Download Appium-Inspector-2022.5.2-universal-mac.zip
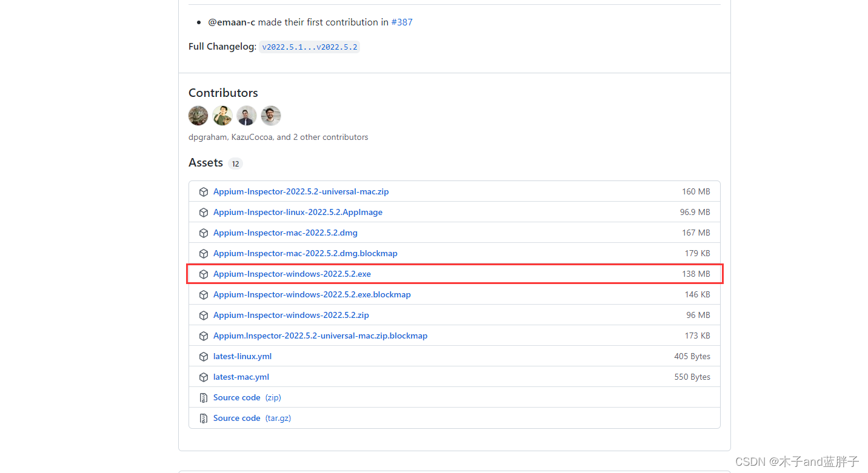 point(301,191)
